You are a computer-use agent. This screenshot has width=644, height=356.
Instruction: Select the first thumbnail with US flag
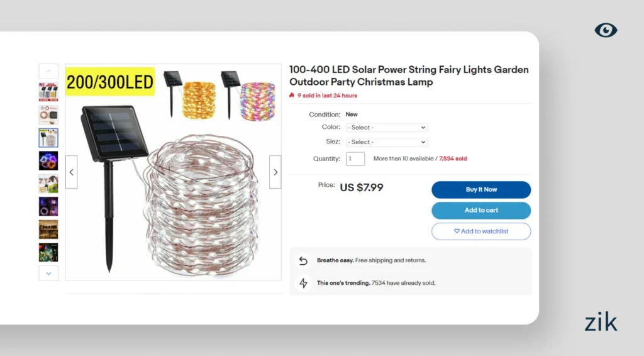(48, 92)
